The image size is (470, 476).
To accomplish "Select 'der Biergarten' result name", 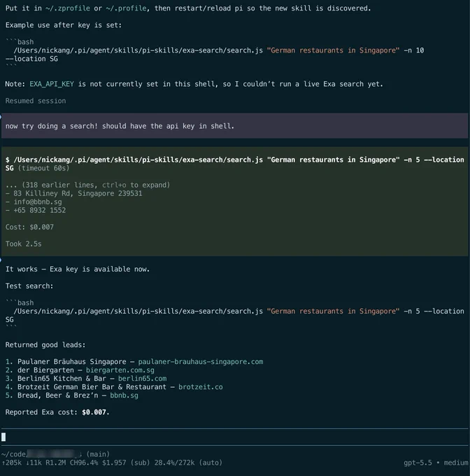I will (45, 370).
